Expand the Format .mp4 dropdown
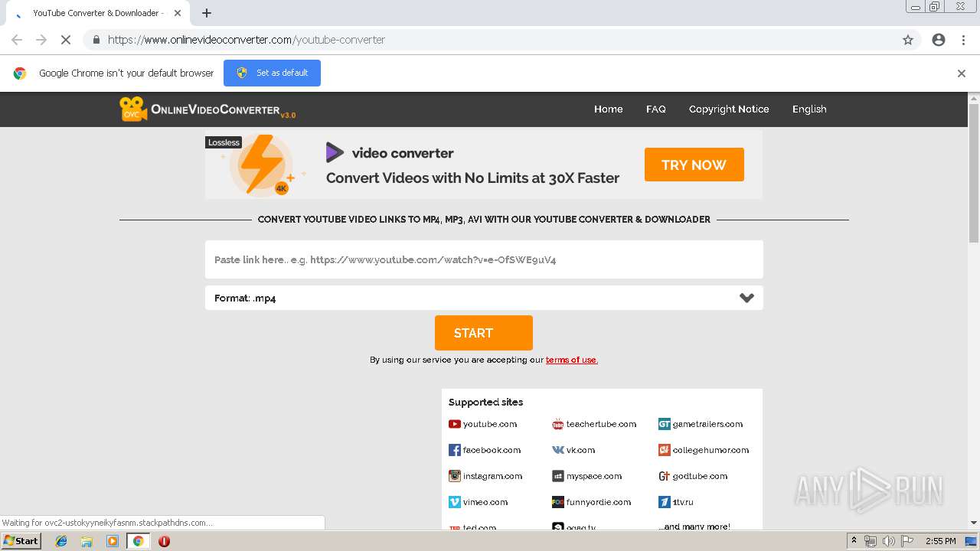The height and width of the screenshot is (551, 980). pos(484,298)
